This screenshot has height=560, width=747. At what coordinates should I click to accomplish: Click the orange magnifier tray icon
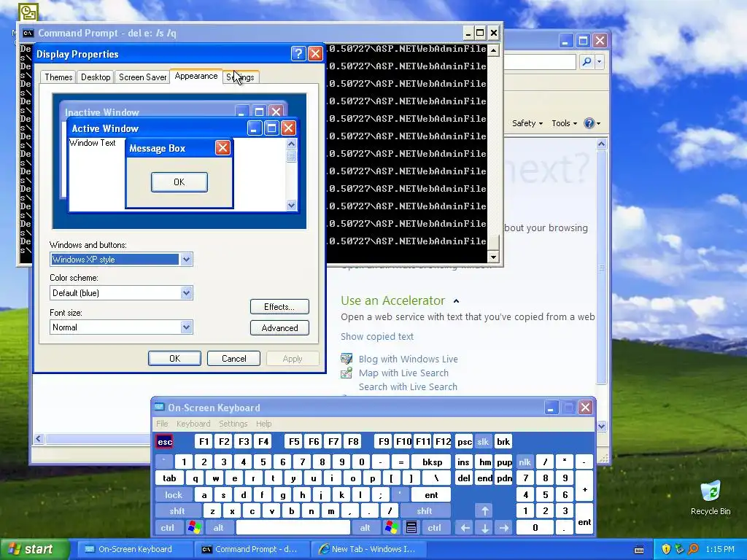(693, 549)
